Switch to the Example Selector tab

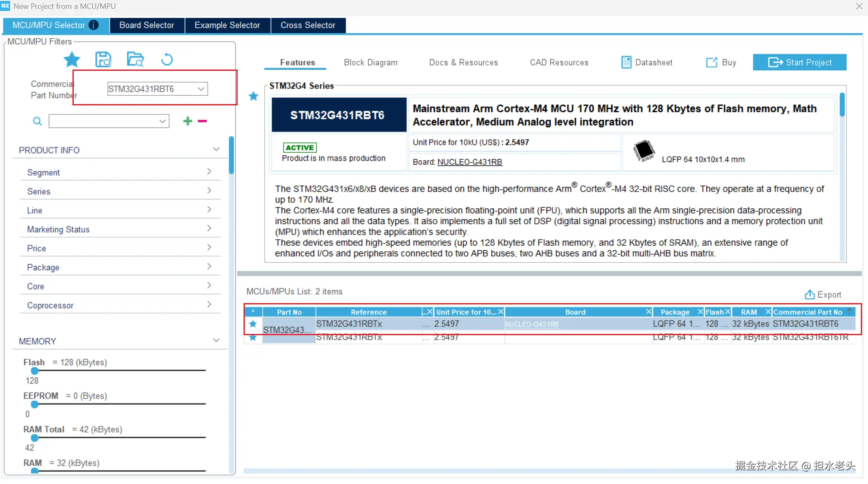[227, 25]
